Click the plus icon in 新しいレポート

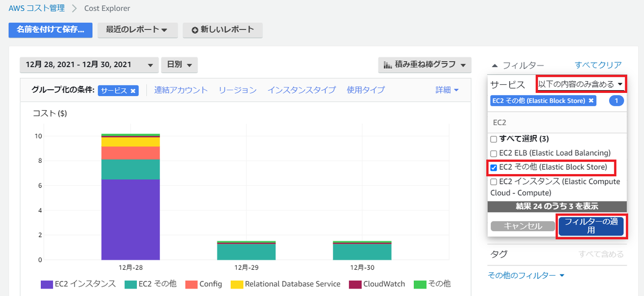pos(195,30)
